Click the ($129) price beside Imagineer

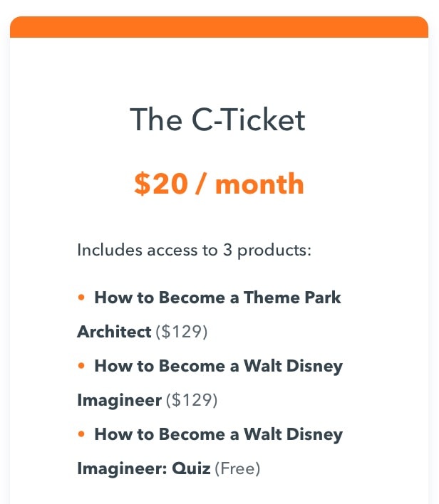point(192,401)
